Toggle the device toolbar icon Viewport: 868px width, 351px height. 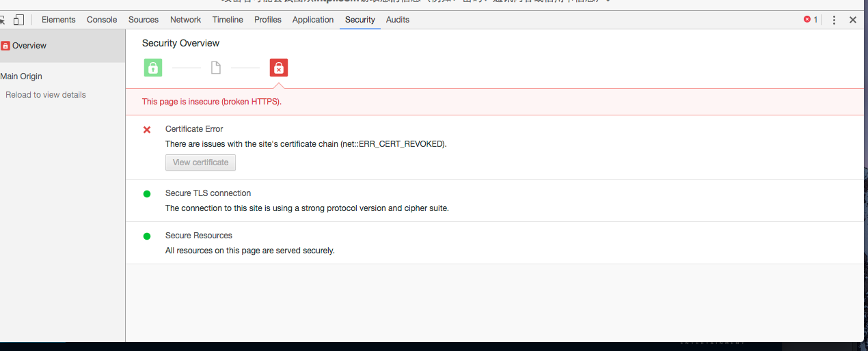point(18,20)
